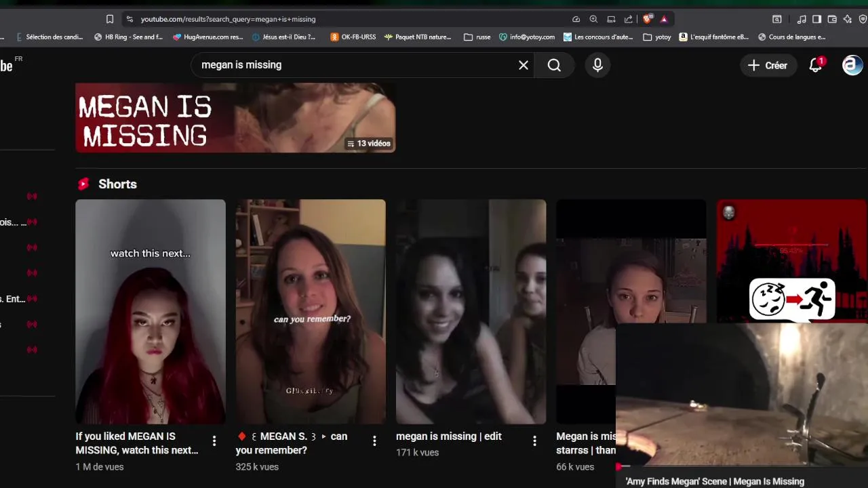Open the red sleep-and-run icon short thumbnail
Screen dimensions: 868x488
click(x=792, y=261)
